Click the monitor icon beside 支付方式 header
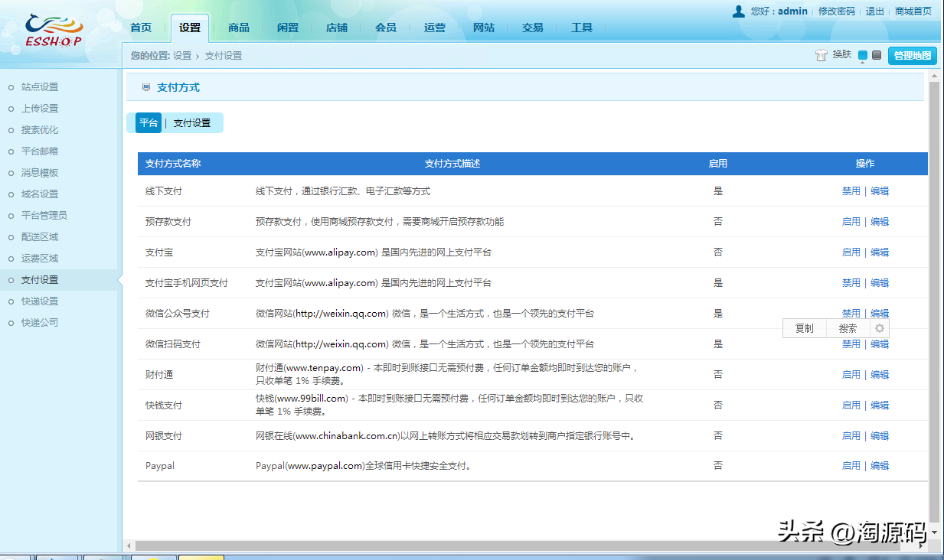The width and height of the screenshot is (944, 560). (x=145, y=86)
